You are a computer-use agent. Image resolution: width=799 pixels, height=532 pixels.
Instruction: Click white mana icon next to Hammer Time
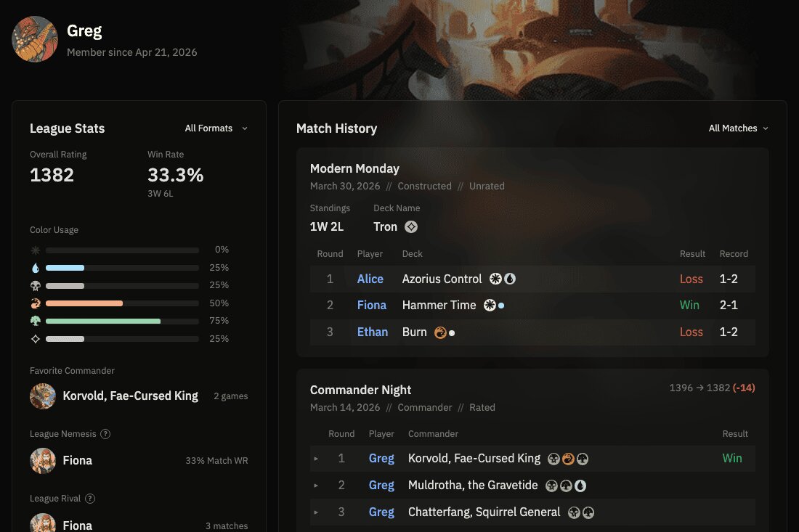[x=490, y=305]
